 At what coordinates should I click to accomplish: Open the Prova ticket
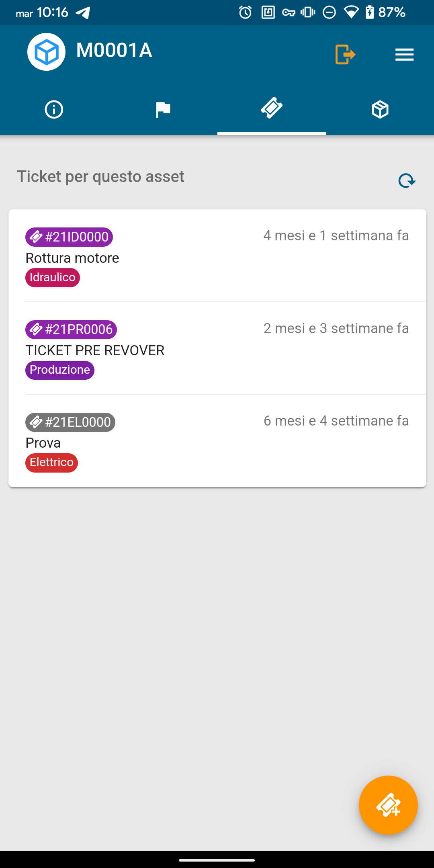click(x=43, y=443)
